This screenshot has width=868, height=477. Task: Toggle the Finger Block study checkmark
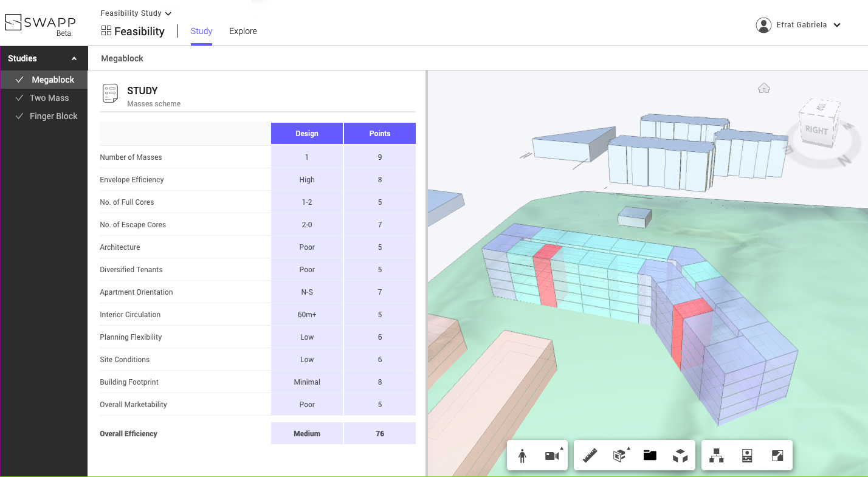pyautogui.click(x=19, y=116)
